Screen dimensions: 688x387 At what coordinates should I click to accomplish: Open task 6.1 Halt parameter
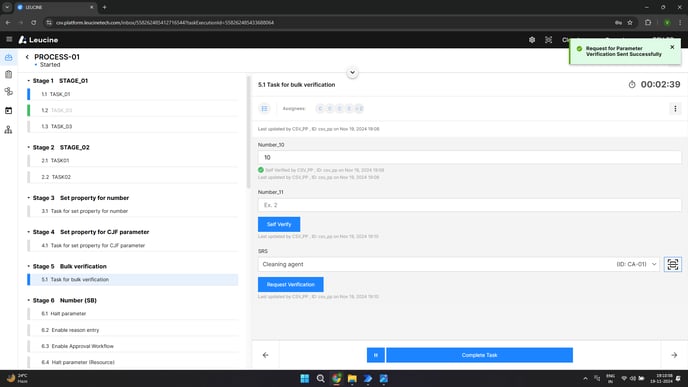click(x=133, y=314)
